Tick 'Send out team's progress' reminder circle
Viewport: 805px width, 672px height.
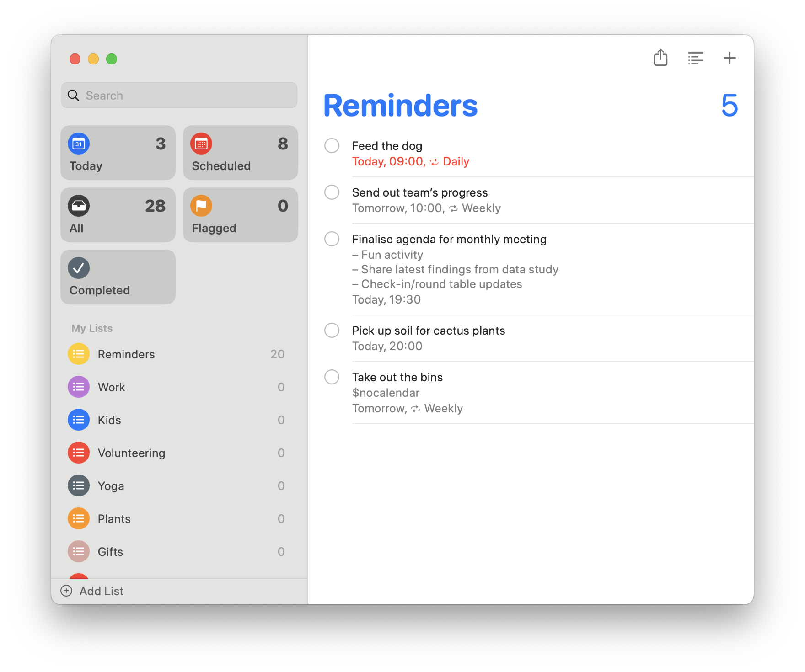pyautogui.click(x=332, y=192)
